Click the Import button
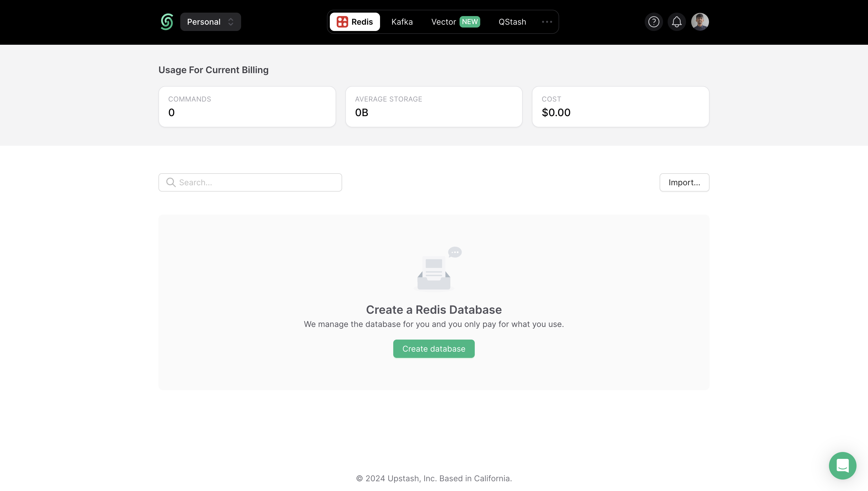 click(684, 182)
